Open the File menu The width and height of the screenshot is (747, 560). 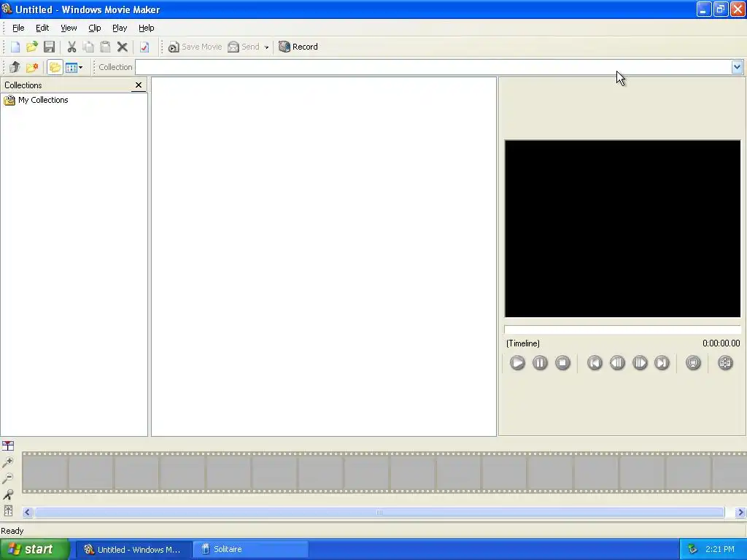tap(18, 28)
